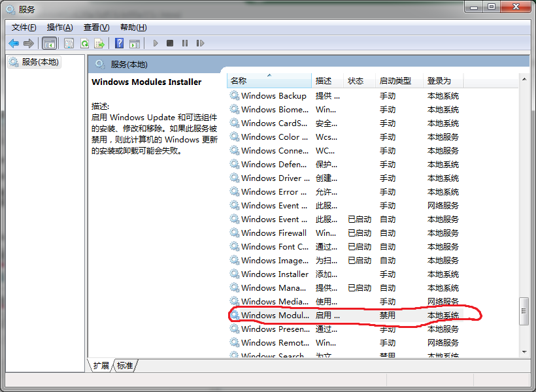Click the gear icon of Windows Firewall
The height and width of the screenshot is (392, 536).
[235, 233]
